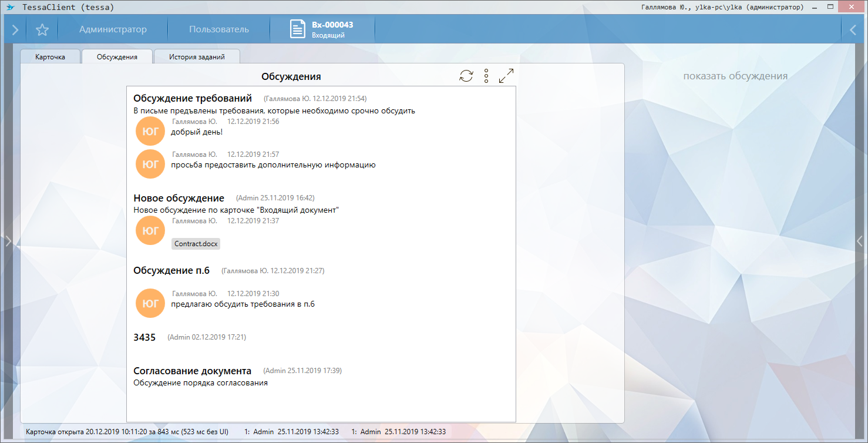Click the refresh discussions icon

pos(466,76)
